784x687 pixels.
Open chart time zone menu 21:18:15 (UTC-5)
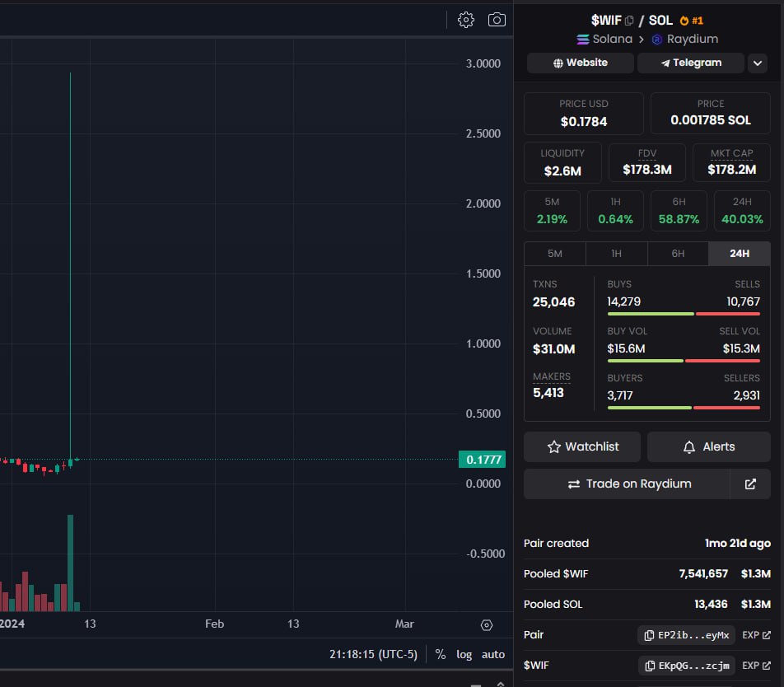(373, 654)
